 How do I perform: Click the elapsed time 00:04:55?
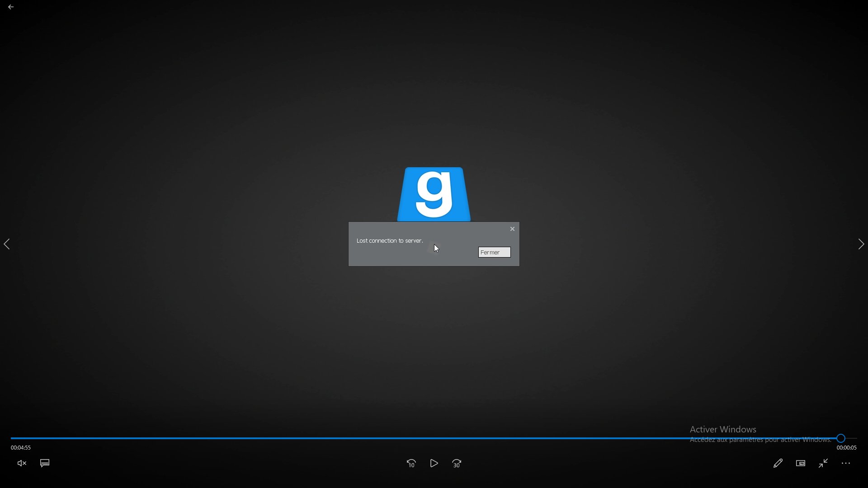(21, 448)
